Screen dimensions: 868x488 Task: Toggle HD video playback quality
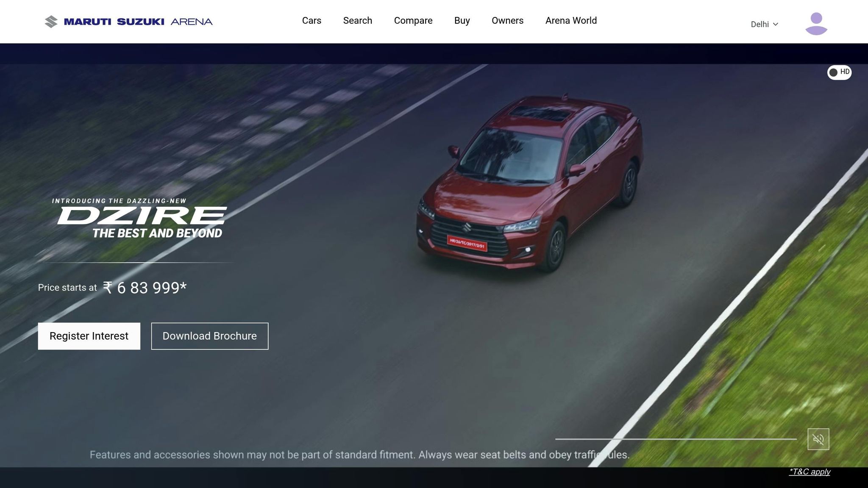pyautogui.click(x=840, y=72)
